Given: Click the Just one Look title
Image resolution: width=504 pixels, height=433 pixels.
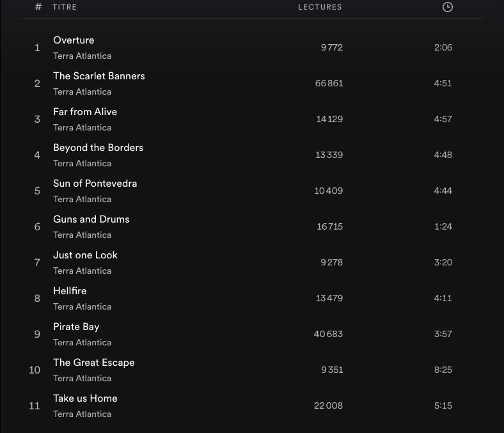Looking at the screenshot, I should [x=85, y=255].
